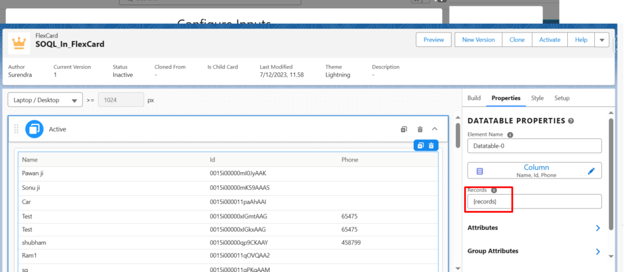Click the Id column header
Viewport: 644px width, 272px height.
pos(213,160)
